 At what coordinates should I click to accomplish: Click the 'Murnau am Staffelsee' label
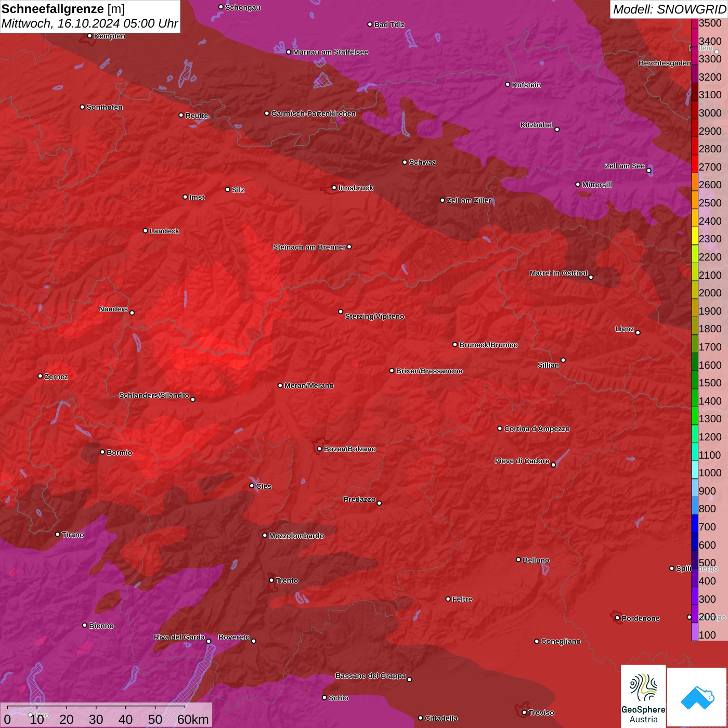(330, 52)
